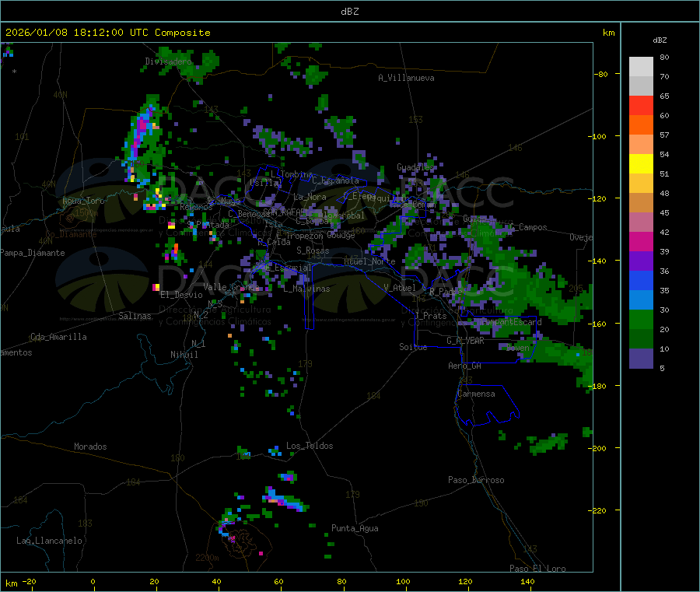Select the bright green 20-30 dBZ legend swatch
Screen dimensions: 700x592
[x=641, y=319]
